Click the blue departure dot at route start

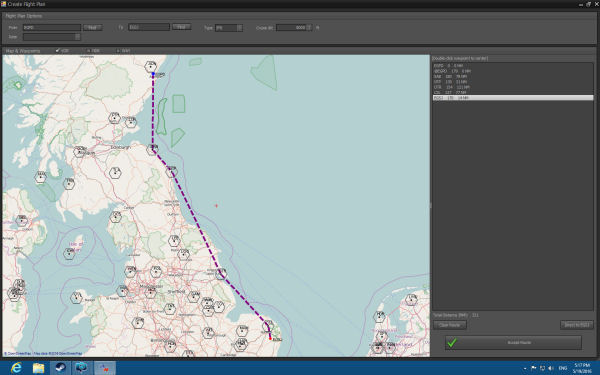pyautogui.click(x=153, y=73)
